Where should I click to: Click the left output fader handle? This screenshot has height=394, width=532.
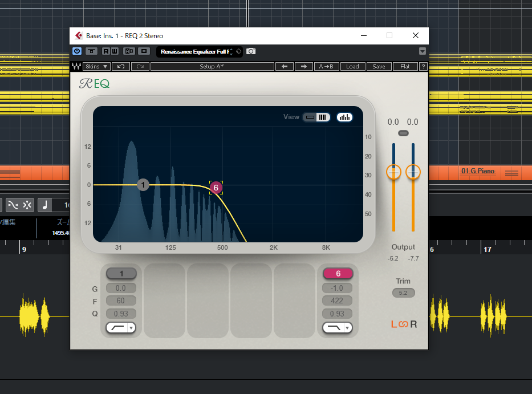(393, 172)
